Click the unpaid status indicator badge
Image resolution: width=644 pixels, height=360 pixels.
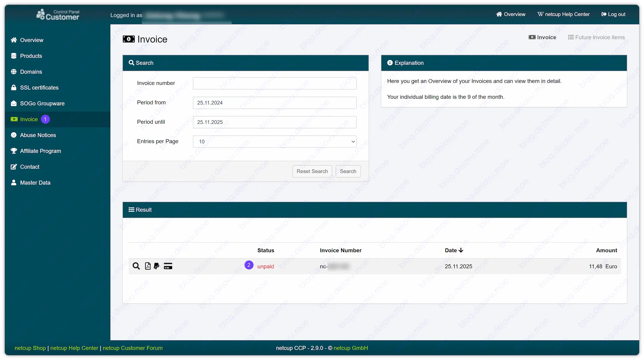(x=249, y=265)
